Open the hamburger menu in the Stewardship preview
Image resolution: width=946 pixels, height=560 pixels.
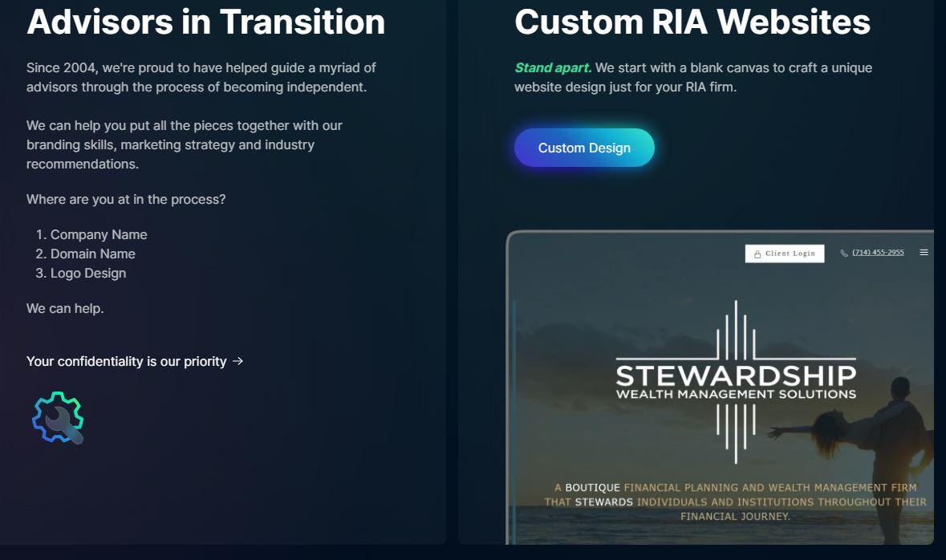click(x=924, y=252)
